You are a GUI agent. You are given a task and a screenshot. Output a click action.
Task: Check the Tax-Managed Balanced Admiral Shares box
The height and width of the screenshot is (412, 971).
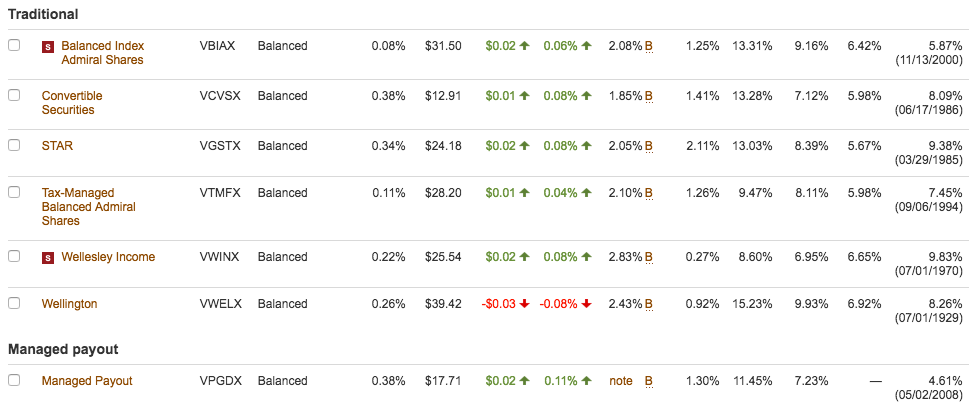pos(14,192)
